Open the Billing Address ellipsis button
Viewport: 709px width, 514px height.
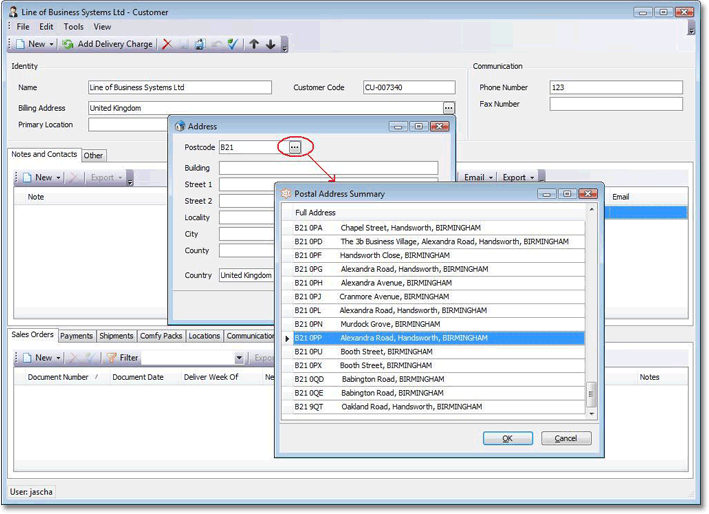[449, 108]
